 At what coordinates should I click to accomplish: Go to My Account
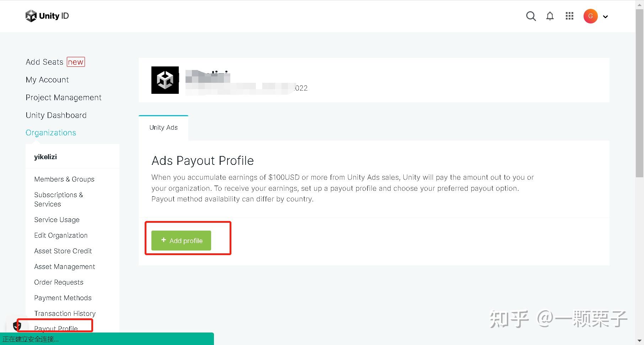coord(47,80)
